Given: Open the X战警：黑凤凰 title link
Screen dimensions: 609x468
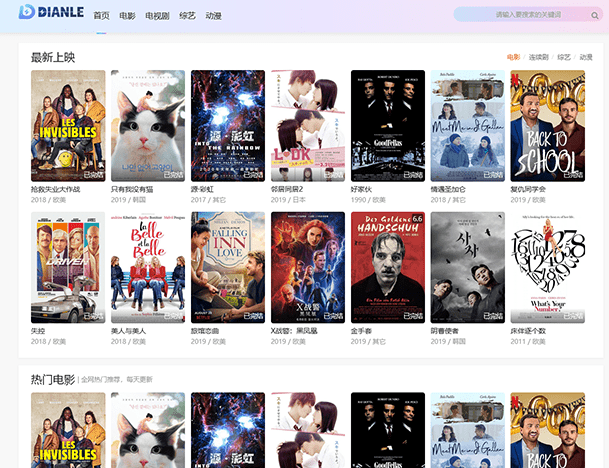Looking at the screenshot, I should tap(295, 331).
